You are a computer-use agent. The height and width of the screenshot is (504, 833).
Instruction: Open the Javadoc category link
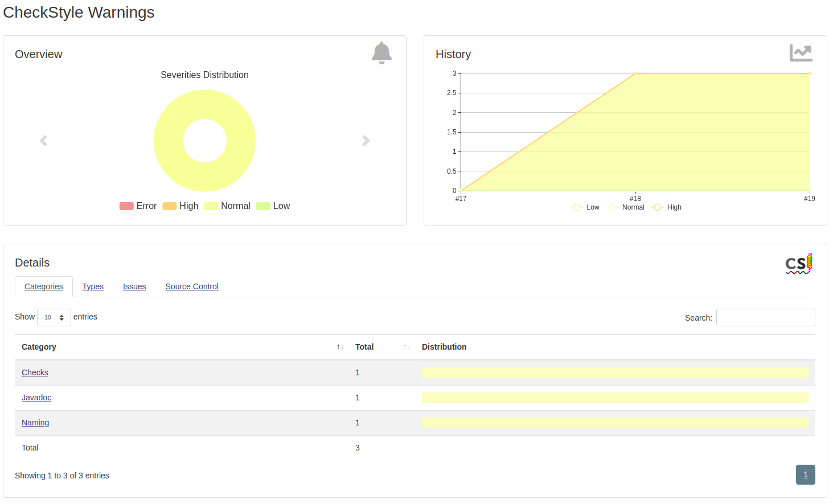point(36,398)
